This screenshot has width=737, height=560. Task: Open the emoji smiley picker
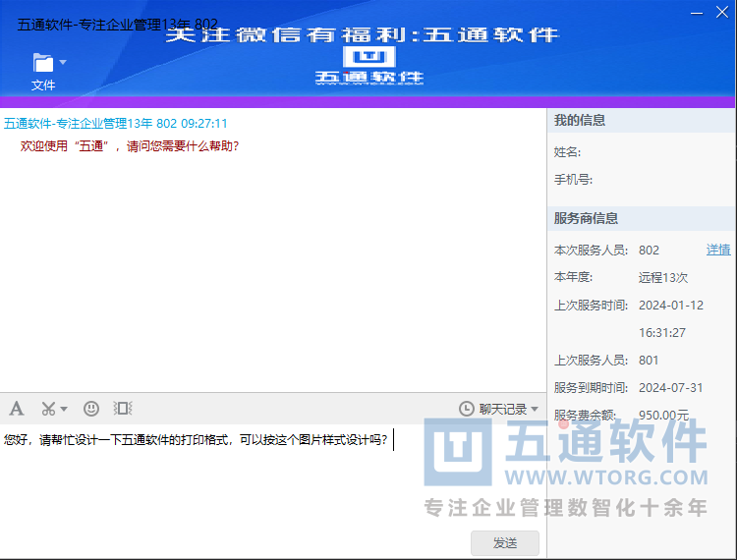tap(91, 409)
